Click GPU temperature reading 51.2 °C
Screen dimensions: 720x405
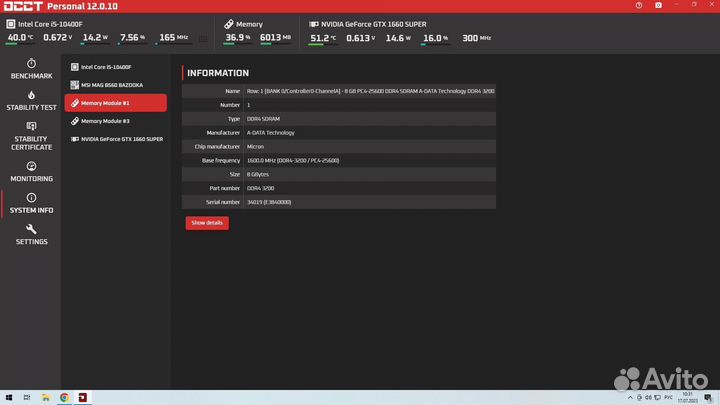coord(323,38)
